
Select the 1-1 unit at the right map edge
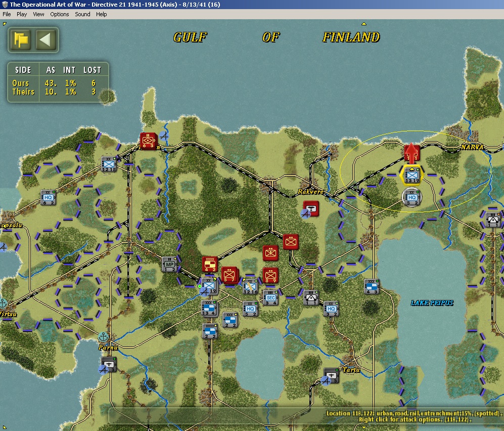tap(493, 220)
